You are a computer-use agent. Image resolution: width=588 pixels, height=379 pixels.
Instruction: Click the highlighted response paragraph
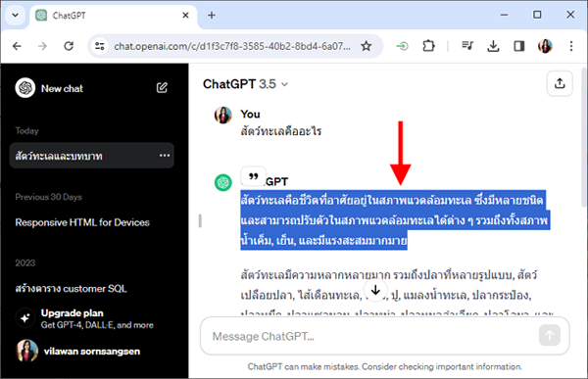395,220
